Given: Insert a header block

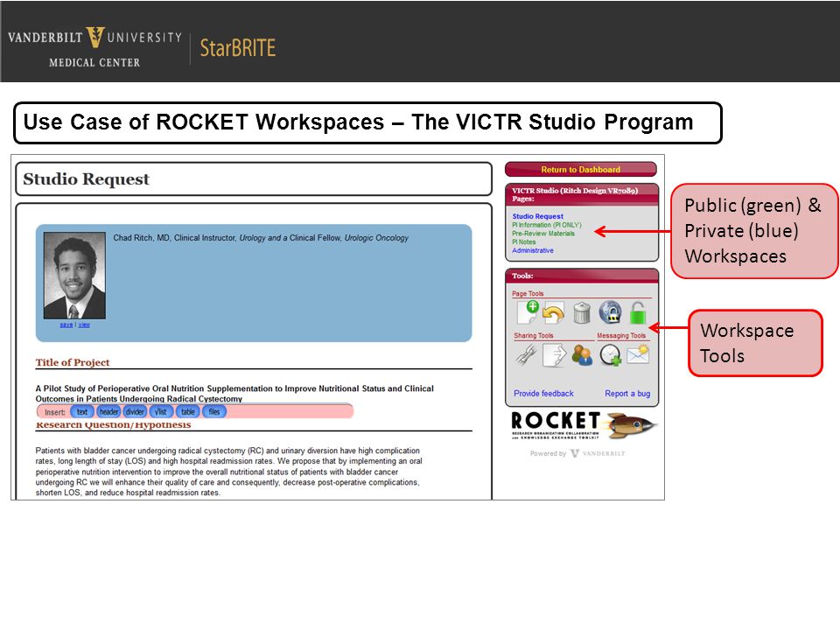Looking at the screenshot, I should click(108, 412).
